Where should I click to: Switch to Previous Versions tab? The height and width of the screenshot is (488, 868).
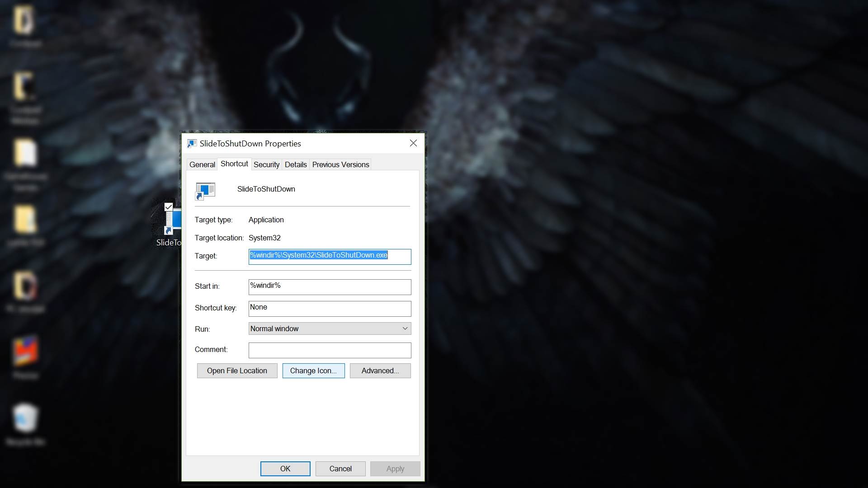point(340,164)
